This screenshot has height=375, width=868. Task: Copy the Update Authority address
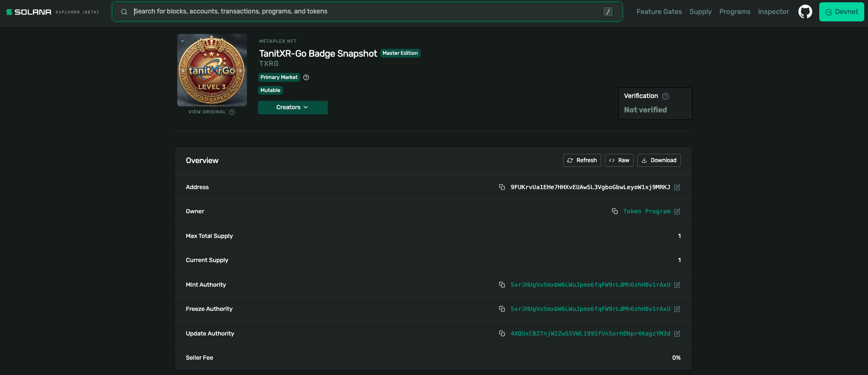pyautogui.click(x=502, y=334)
